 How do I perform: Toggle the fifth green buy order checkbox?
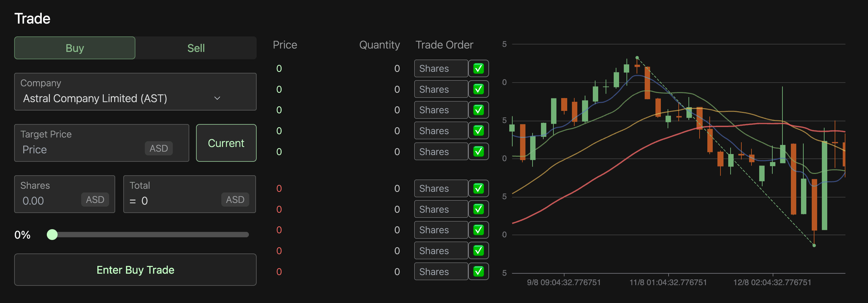[x=479, y=152]
